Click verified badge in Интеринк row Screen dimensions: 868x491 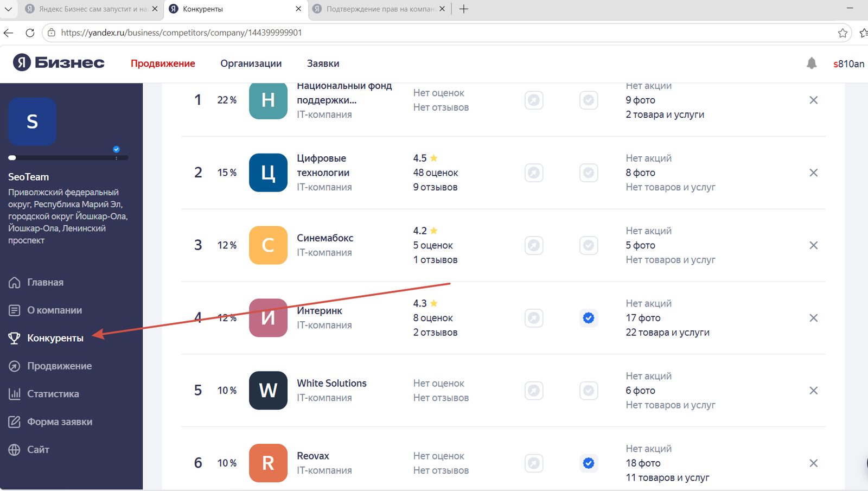(x=589, y=318)
